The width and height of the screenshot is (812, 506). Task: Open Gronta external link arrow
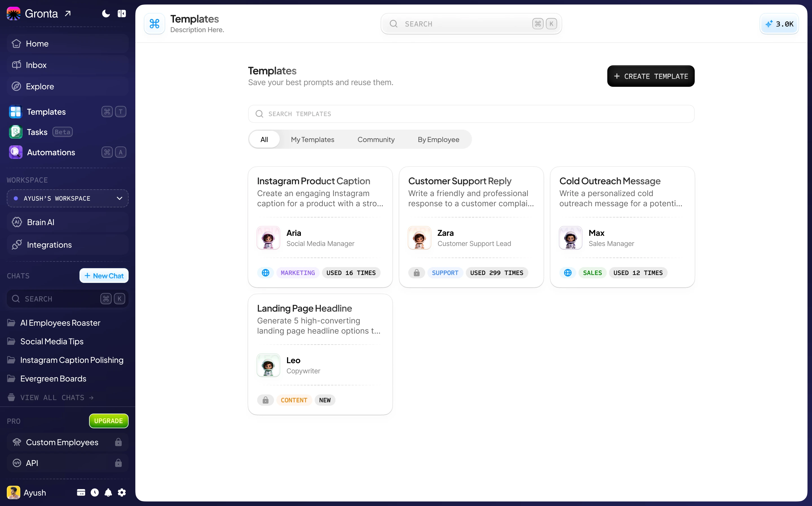pyautogui.click(x=68, y=14)
